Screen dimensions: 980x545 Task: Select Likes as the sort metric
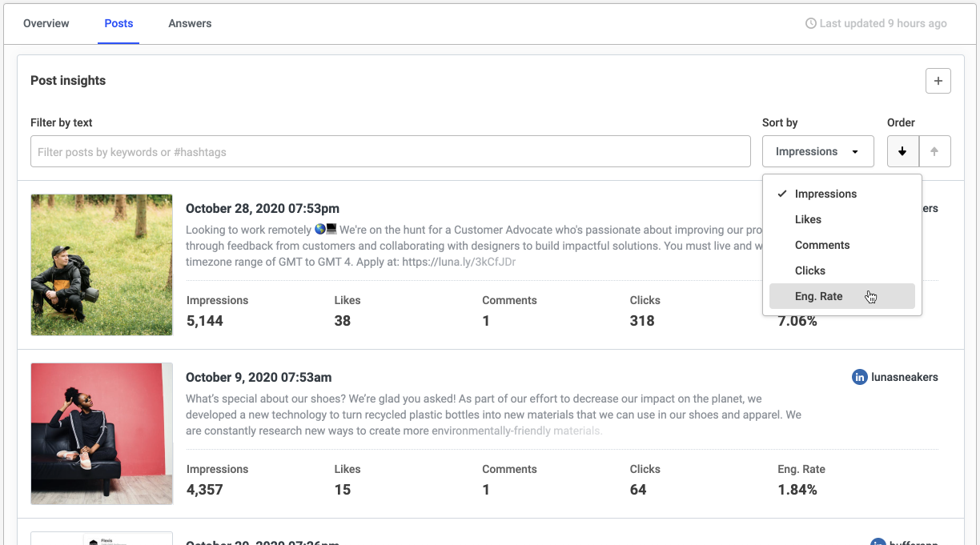pos(808,218)
